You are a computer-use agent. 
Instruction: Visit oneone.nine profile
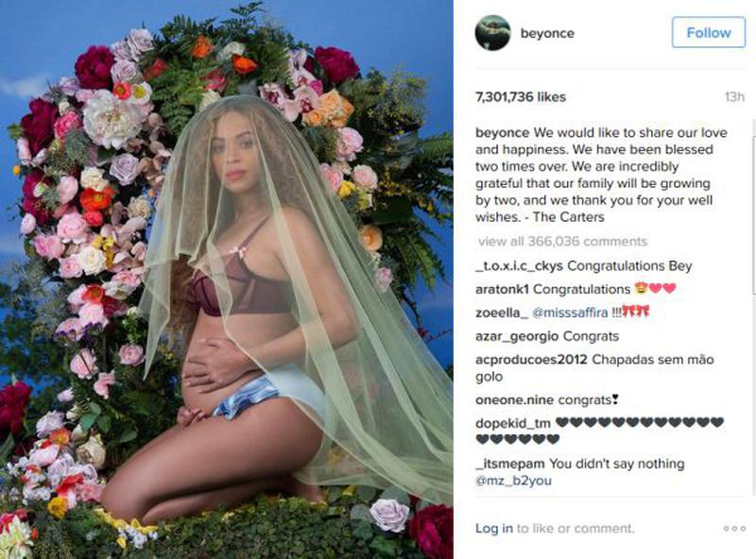coord(514,400)
